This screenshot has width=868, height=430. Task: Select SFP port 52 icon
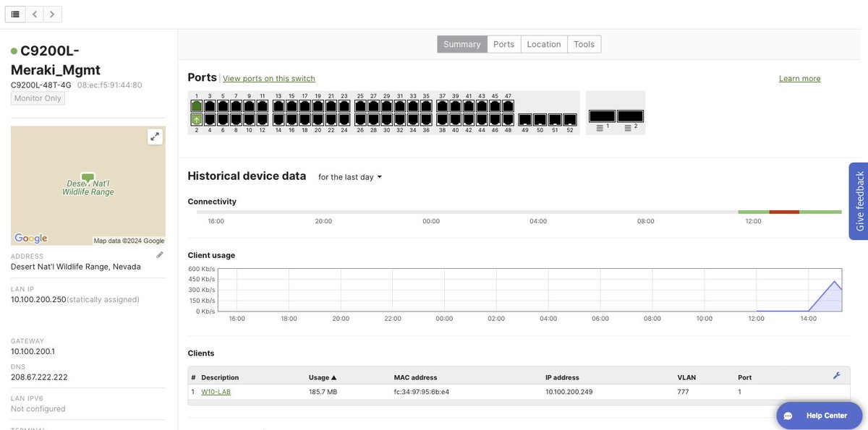point(570,120)
